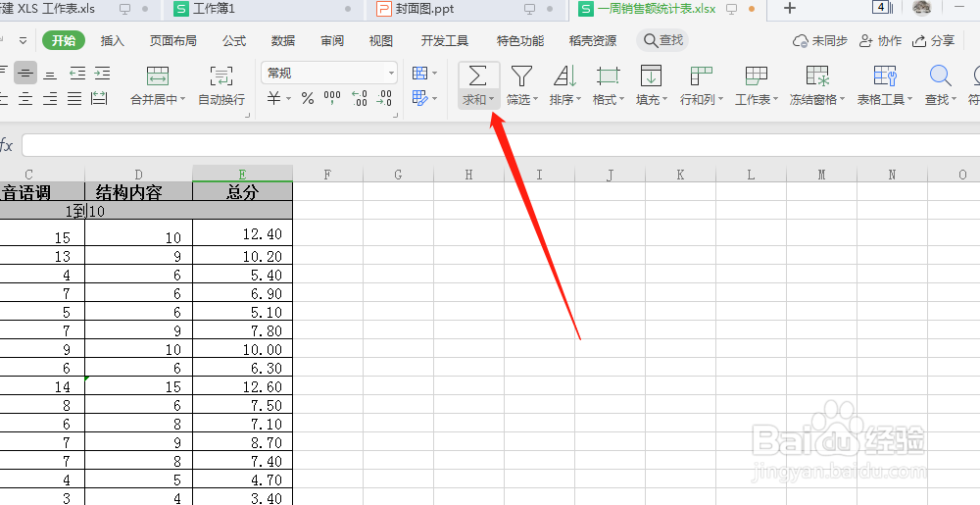
Task: Click the 查找 search box in tab bar
Action: (x=662, y=40)
